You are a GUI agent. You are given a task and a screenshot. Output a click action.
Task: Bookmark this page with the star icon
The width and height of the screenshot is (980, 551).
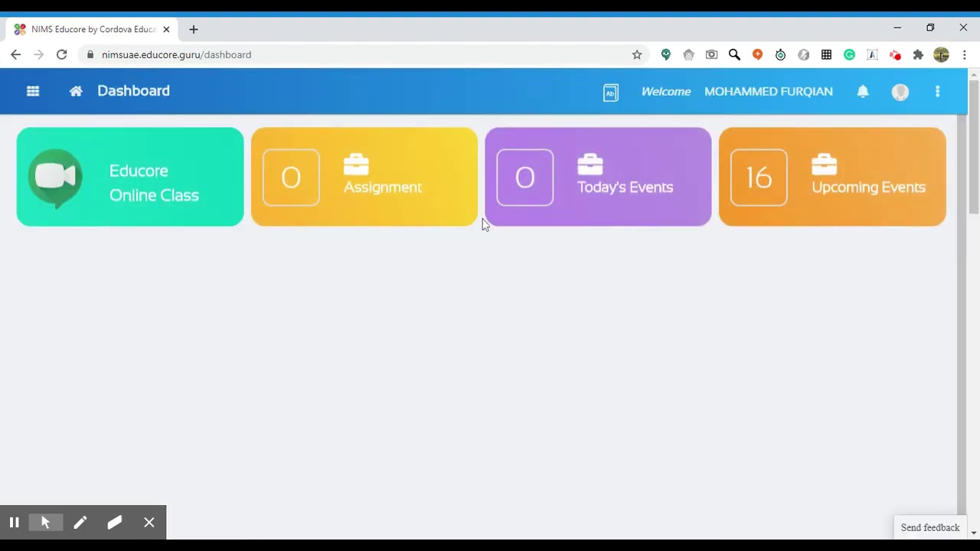point(637,54)
